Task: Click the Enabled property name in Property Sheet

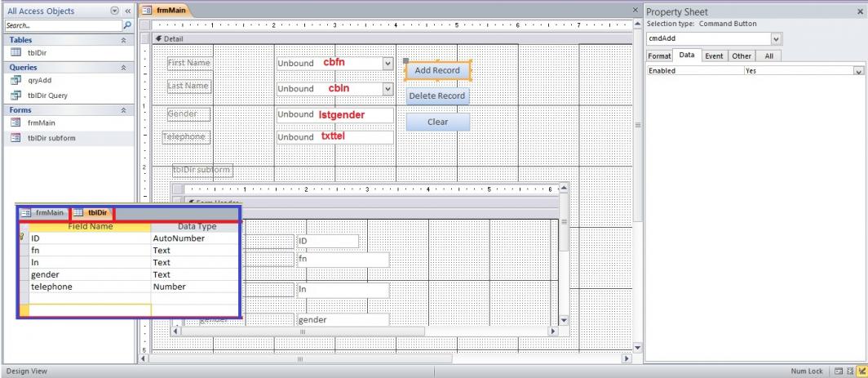Action: (695, 71)
